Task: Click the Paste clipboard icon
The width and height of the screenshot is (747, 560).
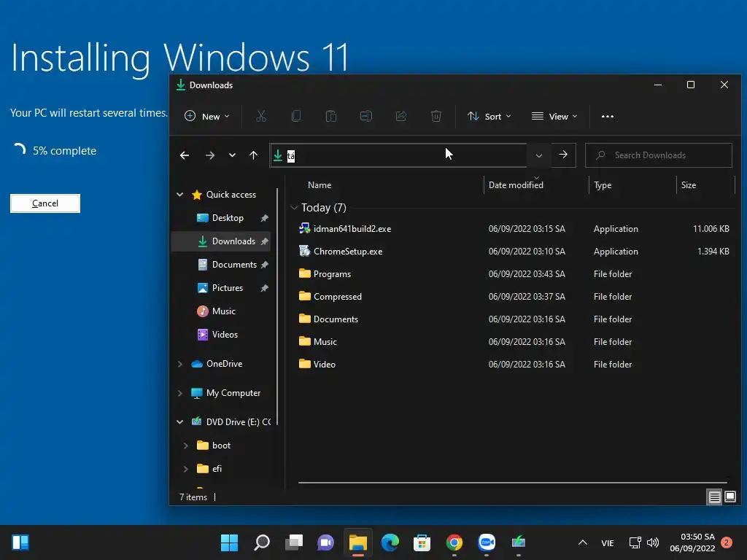Action: coord(331,116)
